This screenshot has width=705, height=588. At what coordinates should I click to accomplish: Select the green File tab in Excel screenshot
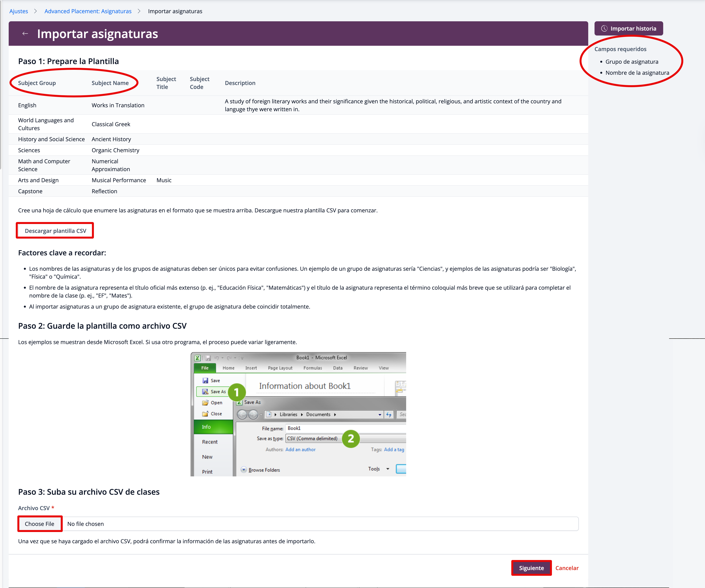click(205, 368)
